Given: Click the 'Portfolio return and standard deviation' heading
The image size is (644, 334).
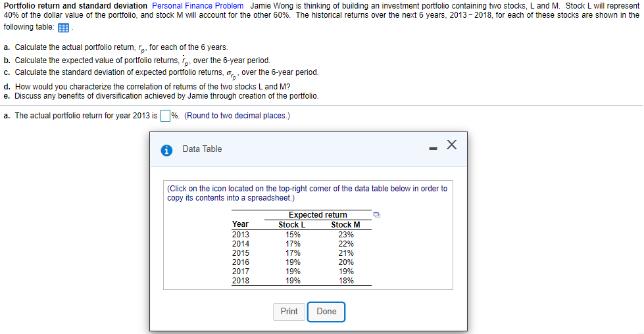Looking at the screenshot, I should pyautogui.click(x=76, y=6).
